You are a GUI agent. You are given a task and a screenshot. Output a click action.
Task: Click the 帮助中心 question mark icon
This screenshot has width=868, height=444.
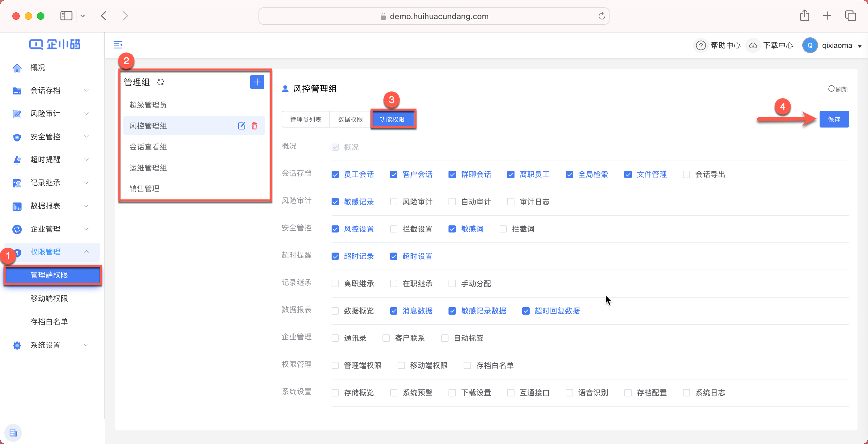click(701, 45)
